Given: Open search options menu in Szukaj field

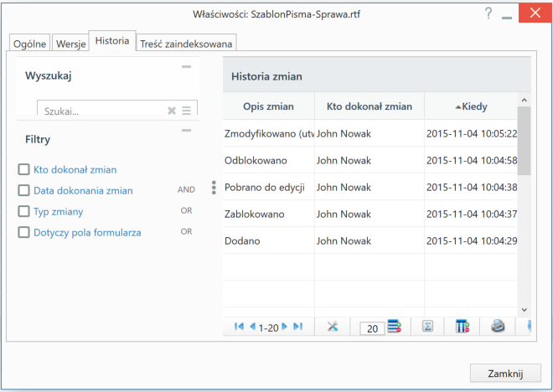Looking at the screenshot, I should tap(187, 111).
